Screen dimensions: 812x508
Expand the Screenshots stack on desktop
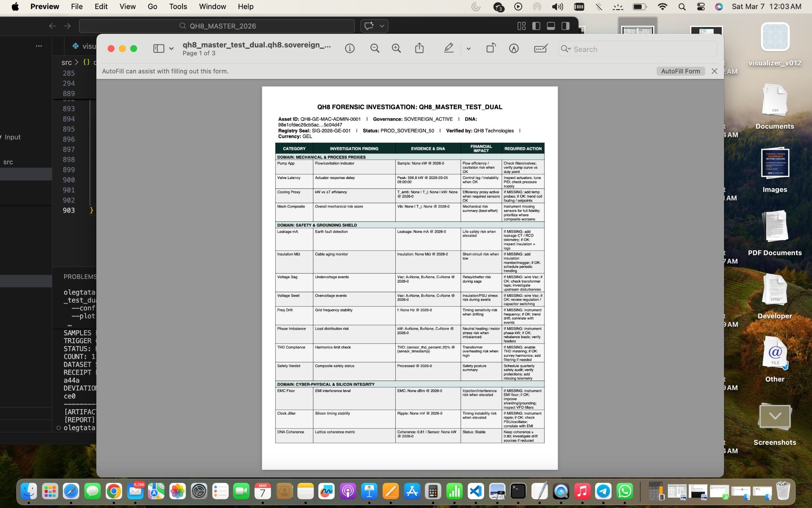[774, 417]
